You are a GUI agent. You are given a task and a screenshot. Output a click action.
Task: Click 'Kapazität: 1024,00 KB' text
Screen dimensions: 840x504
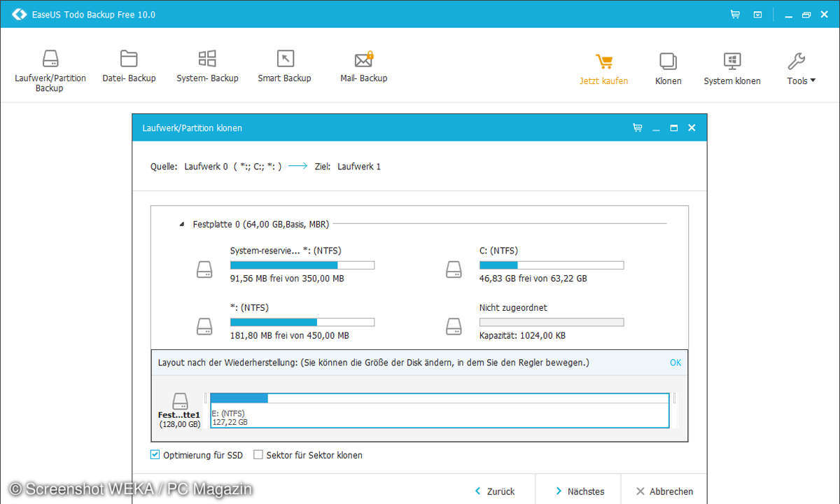point(522,335)
